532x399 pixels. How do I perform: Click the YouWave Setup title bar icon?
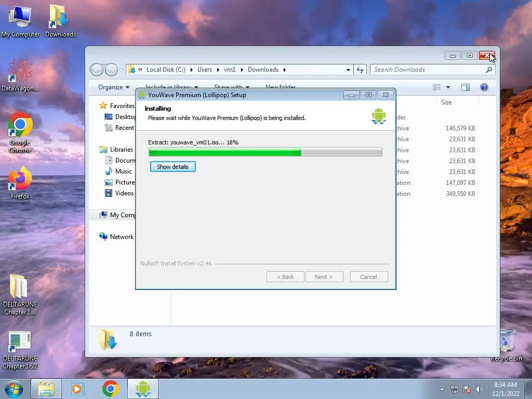click(x=142, y=95)
